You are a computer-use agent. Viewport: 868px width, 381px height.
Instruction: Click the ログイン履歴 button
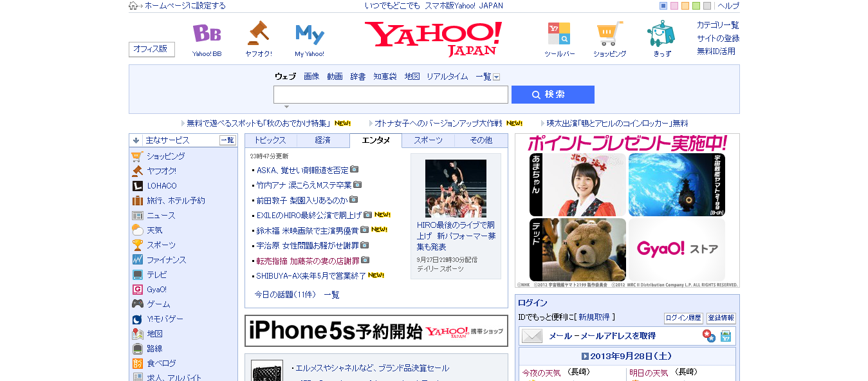(683, 318)
